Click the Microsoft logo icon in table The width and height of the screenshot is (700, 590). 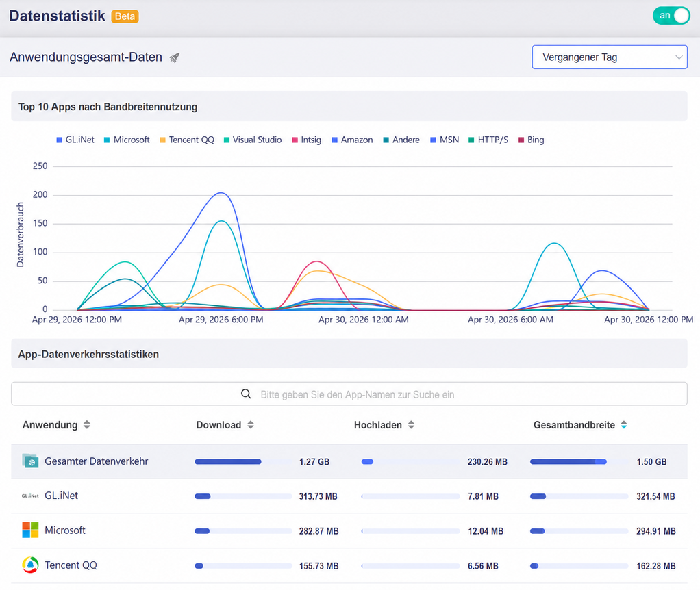30,530
